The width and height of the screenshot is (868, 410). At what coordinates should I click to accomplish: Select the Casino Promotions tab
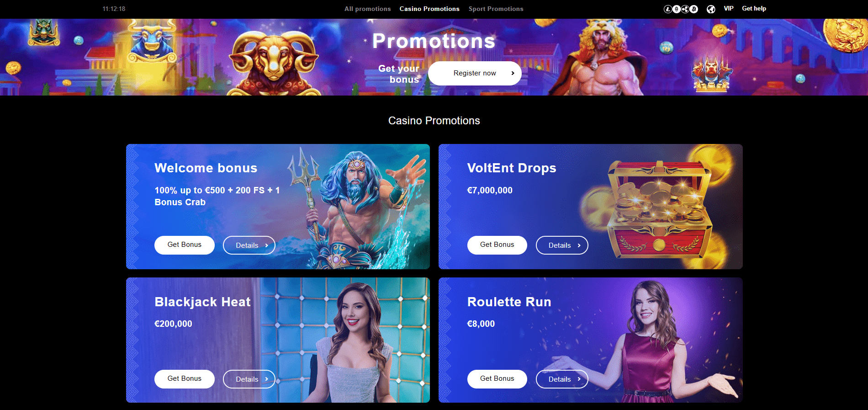(x=429, y=9)
